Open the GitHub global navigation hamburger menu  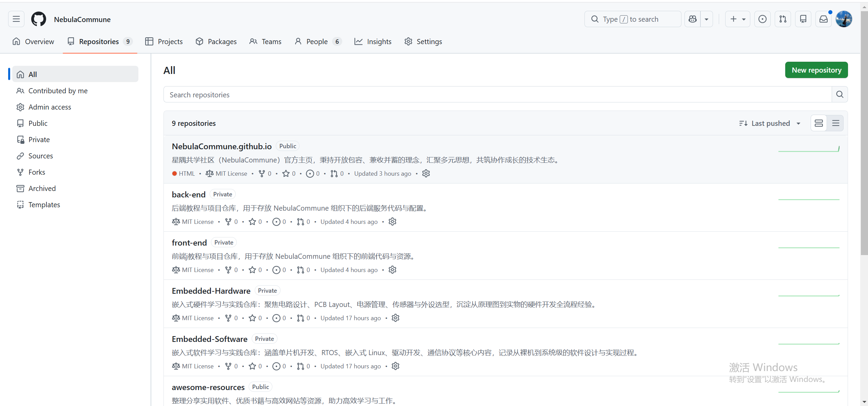tap(16, 19)
